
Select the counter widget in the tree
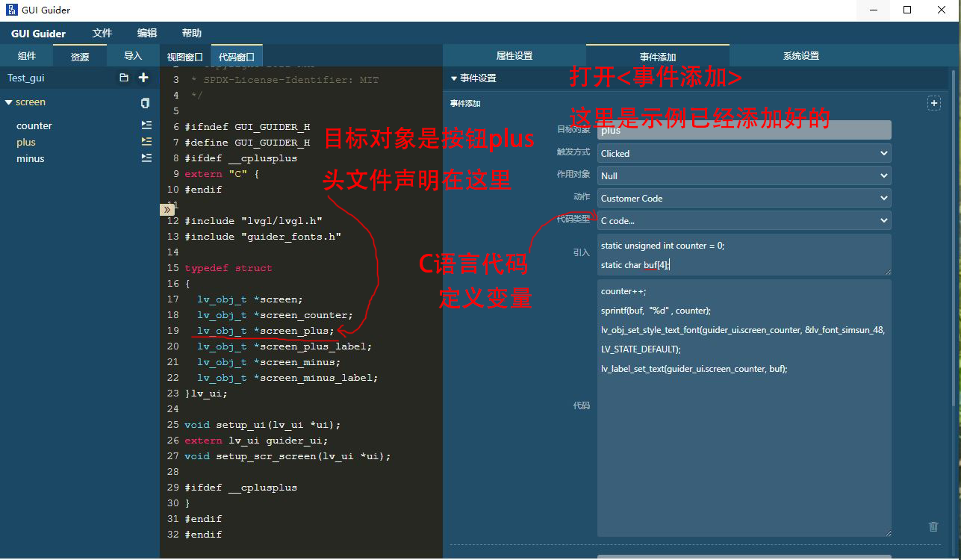[x=34, y=125]
